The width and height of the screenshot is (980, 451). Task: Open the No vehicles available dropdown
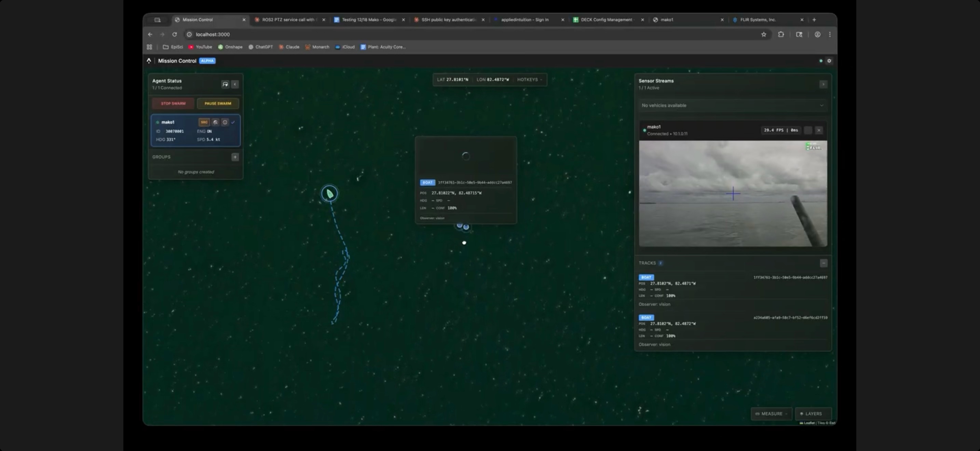click(732, 106)
